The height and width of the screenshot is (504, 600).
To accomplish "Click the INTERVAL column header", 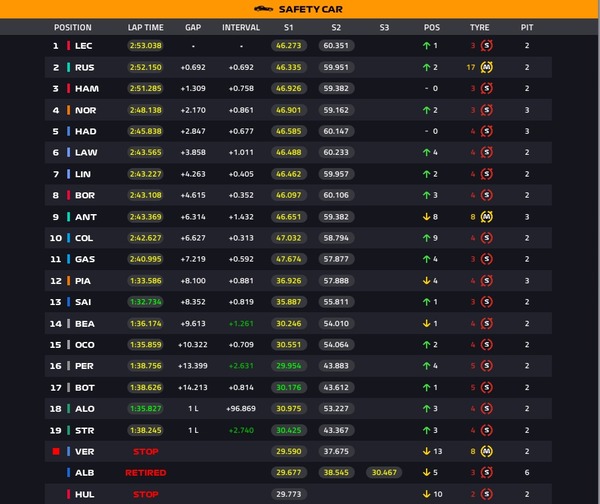I will (241, 28).
